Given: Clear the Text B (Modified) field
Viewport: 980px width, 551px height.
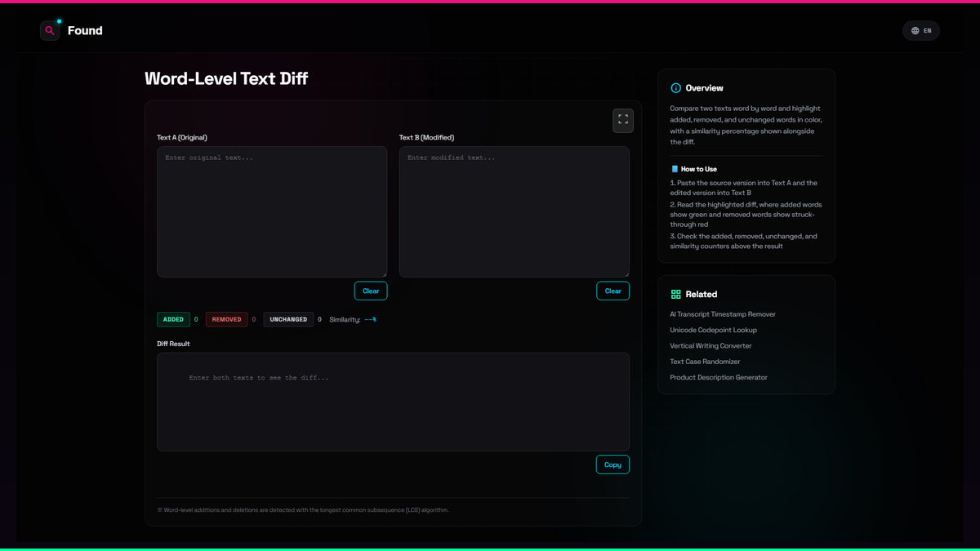Looking at the screenshot, I should pos(612,291).
